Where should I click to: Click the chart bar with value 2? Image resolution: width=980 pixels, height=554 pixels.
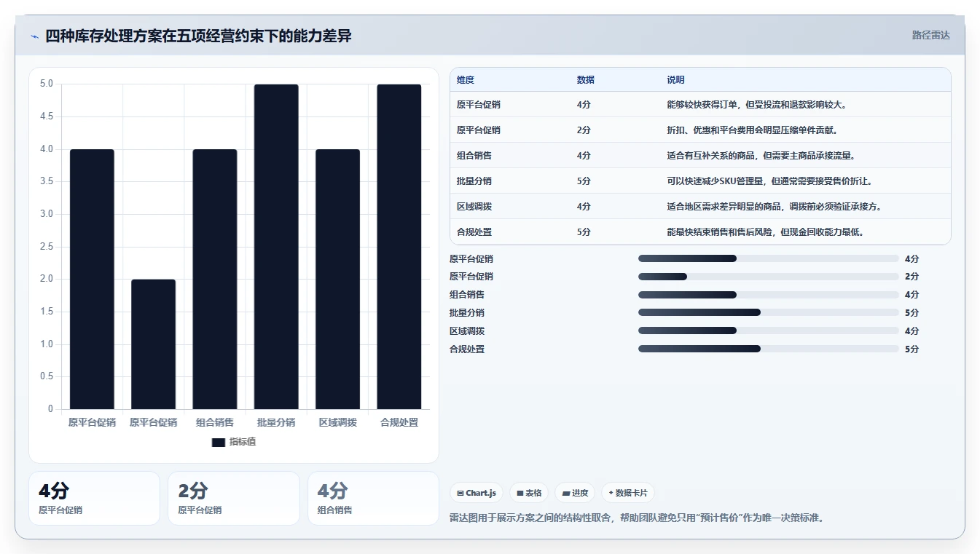coord(154,344)
